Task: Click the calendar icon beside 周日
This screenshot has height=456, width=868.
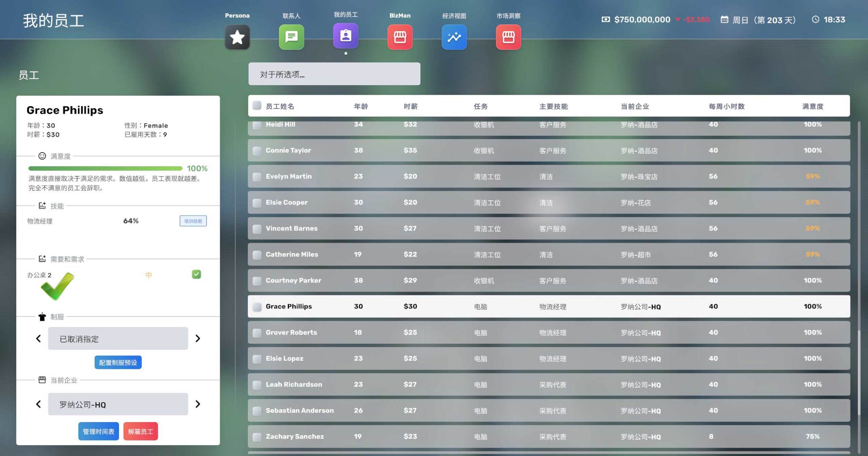Action: tap(724, 19)
